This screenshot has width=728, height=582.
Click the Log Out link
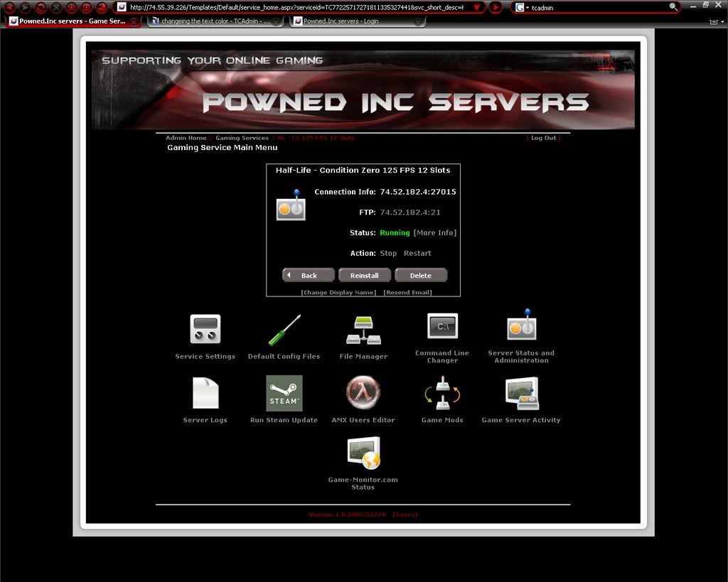point(543,138)
